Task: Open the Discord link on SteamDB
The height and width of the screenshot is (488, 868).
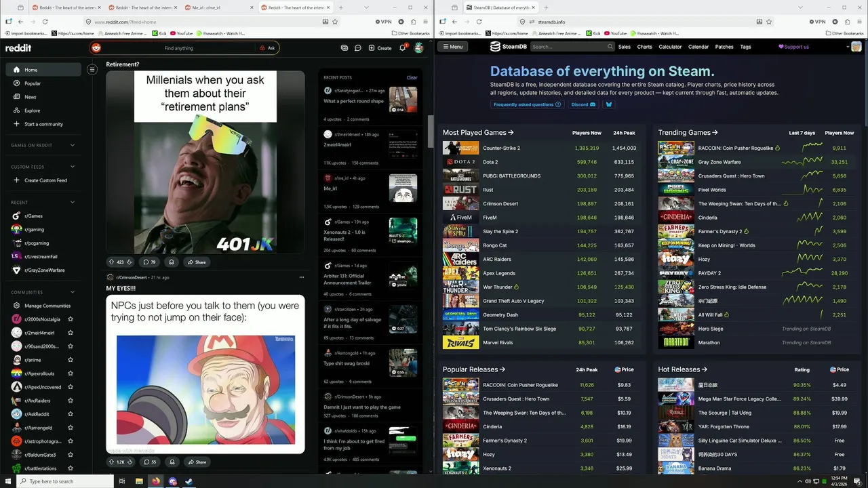Action: click(583, 104)
